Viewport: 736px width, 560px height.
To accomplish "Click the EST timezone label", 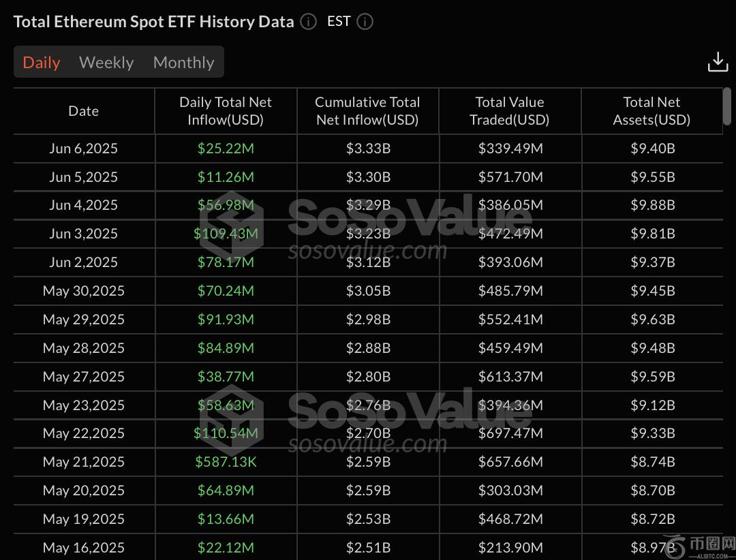I will pyautogui.click(x=339, y=21).
